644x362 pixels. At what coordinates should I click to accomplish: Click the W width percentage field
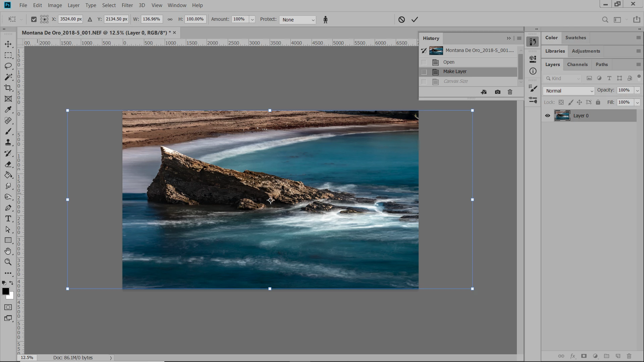click(151, 19)
